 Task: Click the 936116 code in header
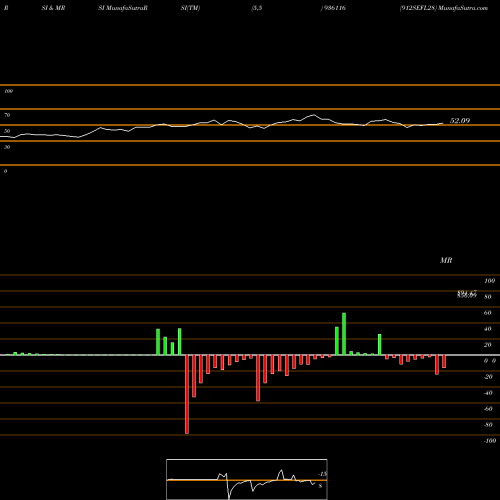(335, 8)
